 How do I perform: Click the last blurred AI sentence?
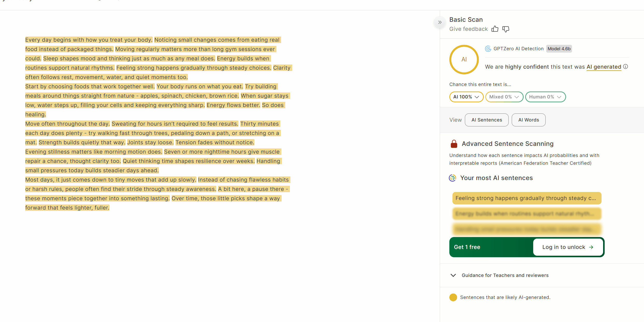527,229
